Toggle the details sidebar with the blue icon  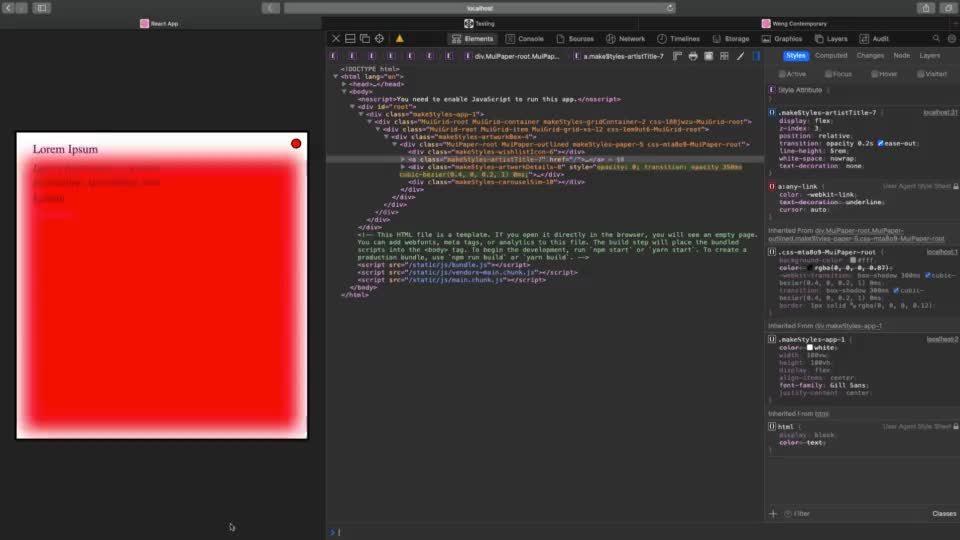click(x=756, y=56)
